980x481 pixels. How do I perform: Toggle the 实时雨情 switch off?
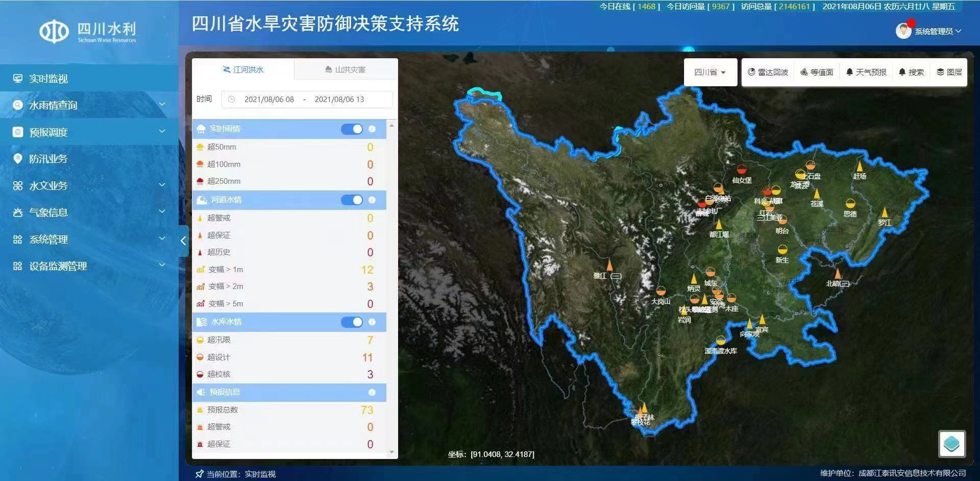[352, 129]
